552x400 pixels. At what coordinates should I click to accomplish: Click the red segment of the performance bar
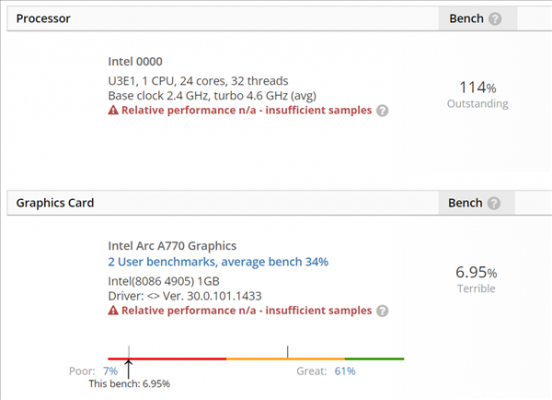click(x=167, y=359)
